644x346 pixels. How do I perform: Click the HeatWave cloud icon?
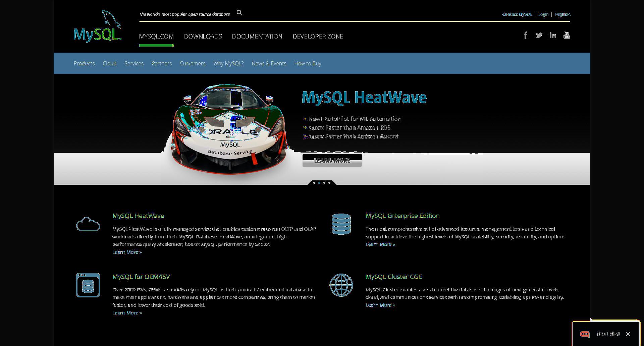point(88,224)
